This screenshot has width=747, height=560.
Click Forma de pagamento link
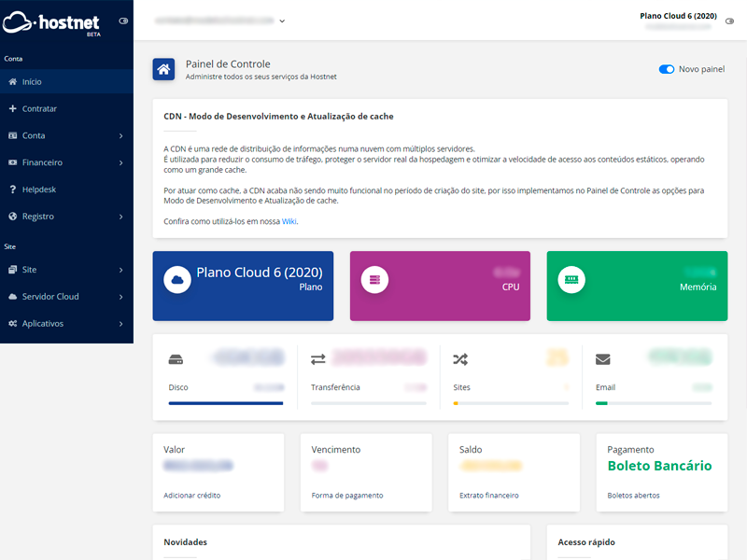(x=347, y=496)
